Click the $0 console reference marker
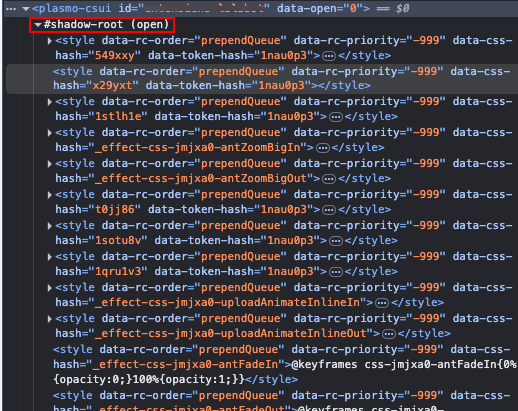The height and width of the screenshot is (411, 518). [x=402, y=8]
